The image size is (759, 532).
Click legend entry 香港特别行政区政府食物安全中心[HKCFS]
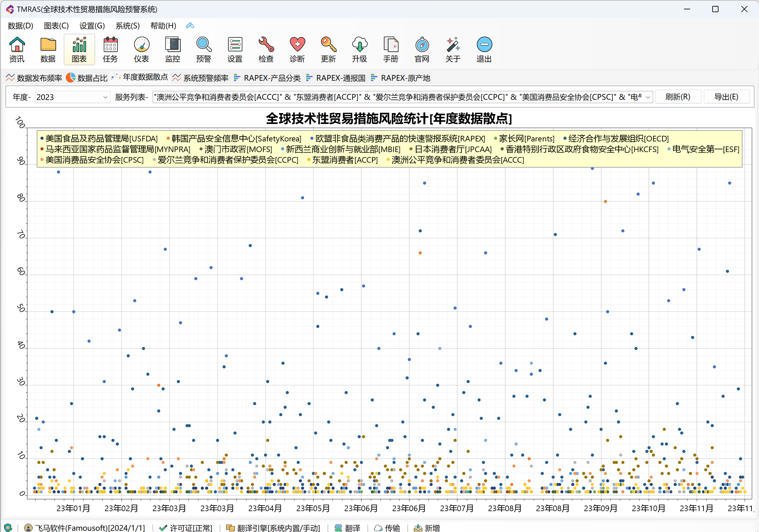click(x=579, y=149)
